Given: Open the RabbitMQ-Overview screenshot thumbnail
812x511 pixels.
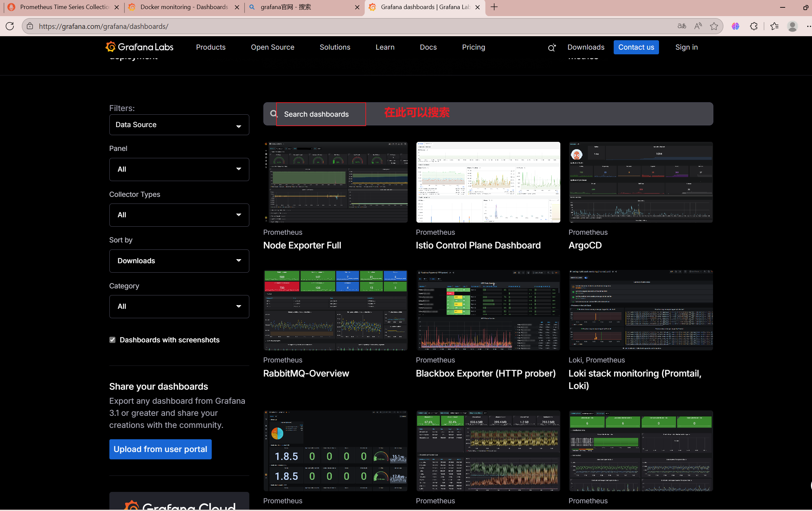Looking at the screenshot, I should point(336,310).
